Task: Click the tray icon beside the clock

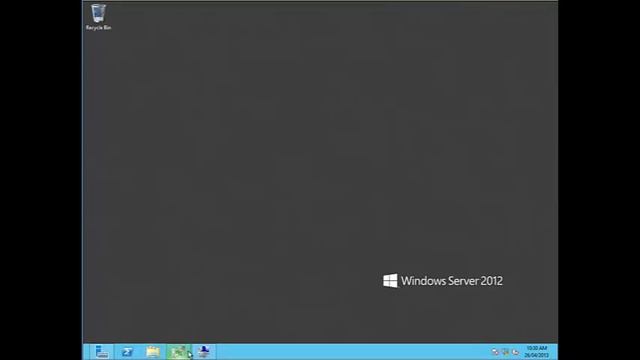Action: (515, 352)
